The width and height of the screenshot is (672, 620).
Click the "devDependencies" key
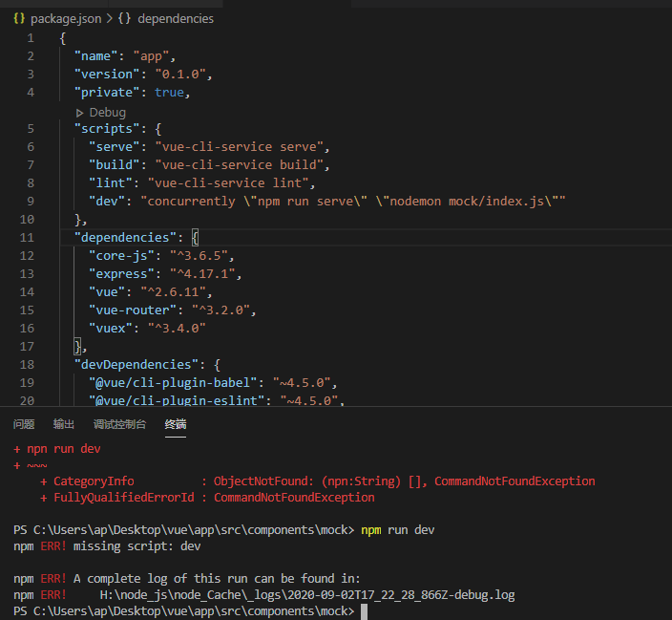pos(136,365)
